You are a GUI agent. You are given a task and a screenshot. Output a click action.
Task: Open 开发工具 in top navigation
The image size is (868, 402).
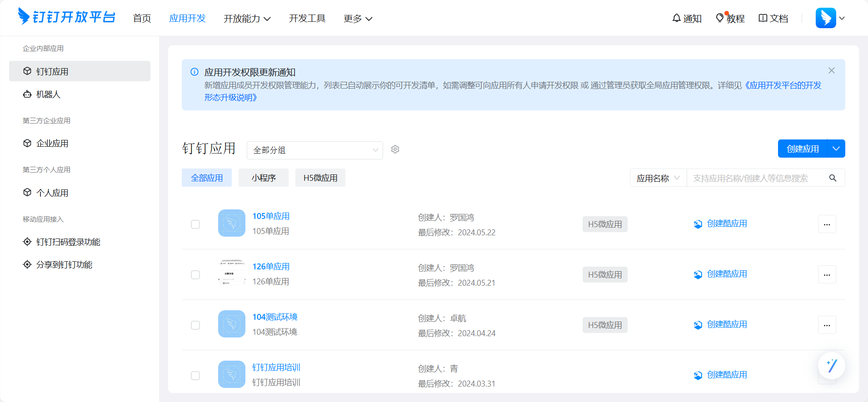point(307,18)
